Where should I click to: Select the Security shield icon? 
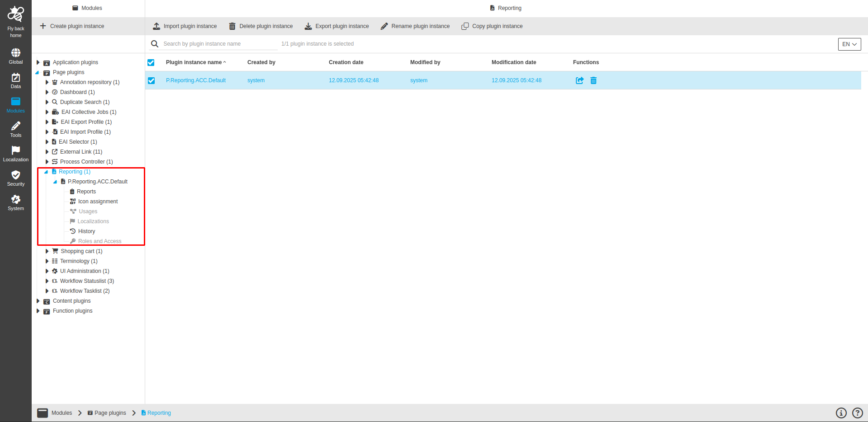[15, 177]
